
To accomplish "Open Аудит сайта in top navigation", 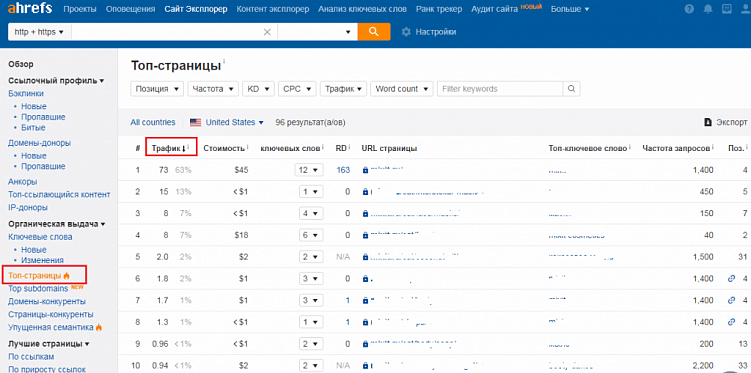I will tap(494, 9).
